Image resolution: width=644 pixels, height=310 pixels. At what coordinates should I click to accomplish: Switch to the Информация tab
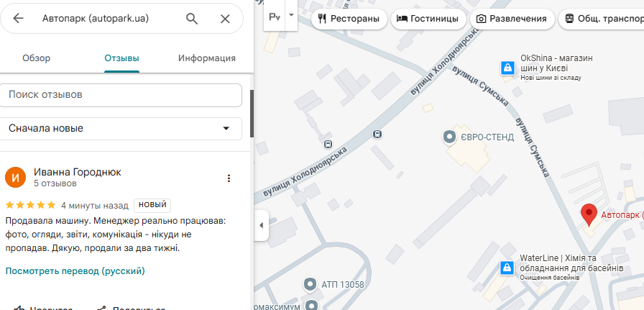(x=207, y=58)
